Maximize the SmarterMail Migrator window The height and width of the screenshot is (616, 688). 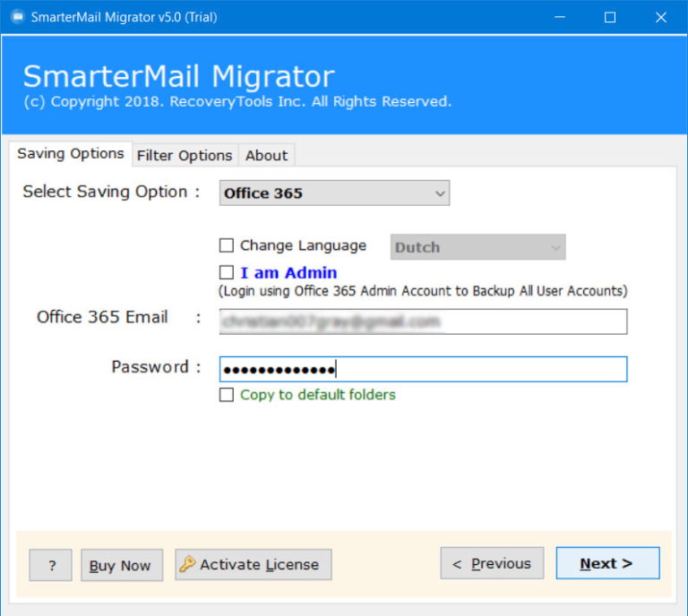coord(610,17)
